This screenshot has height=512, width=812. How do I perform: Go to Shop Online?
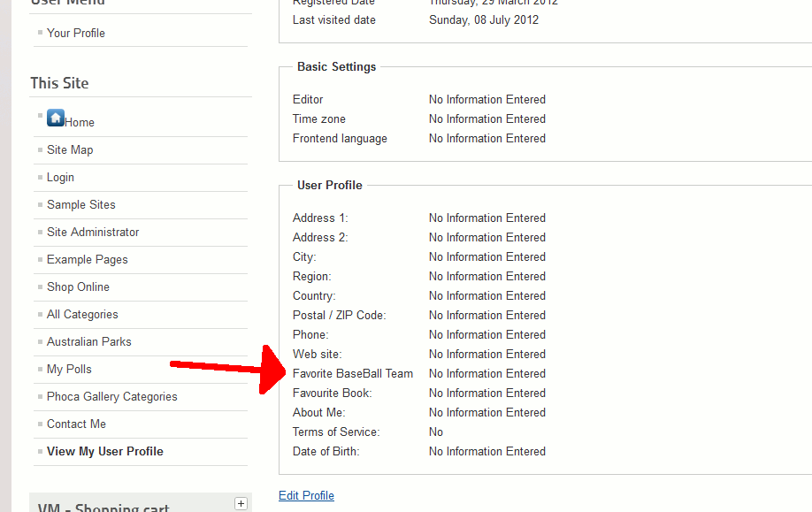click(78, 287)
